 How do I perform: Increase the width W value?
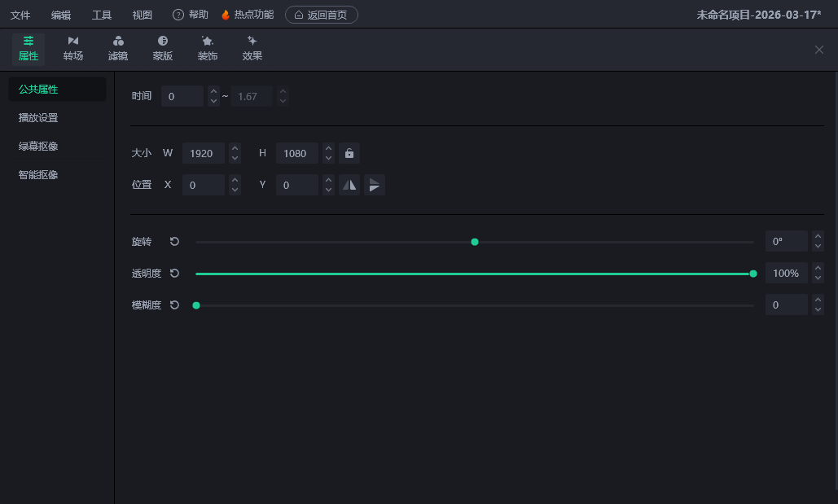click(x=235, y=148)
